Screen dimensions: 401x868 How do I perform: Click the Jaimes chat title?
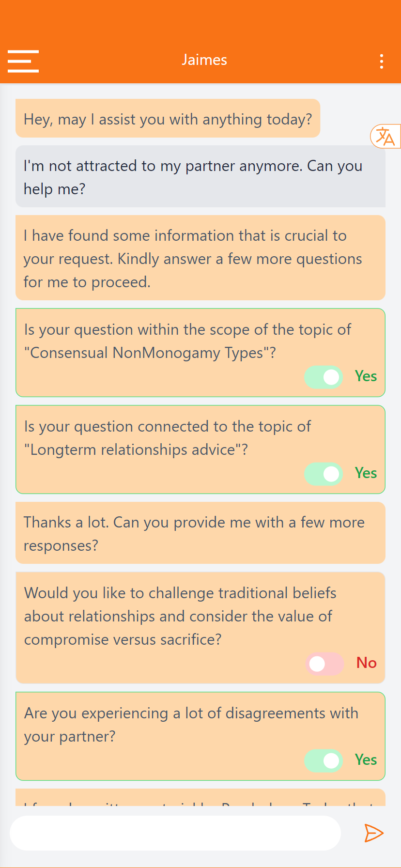[204, 60]
